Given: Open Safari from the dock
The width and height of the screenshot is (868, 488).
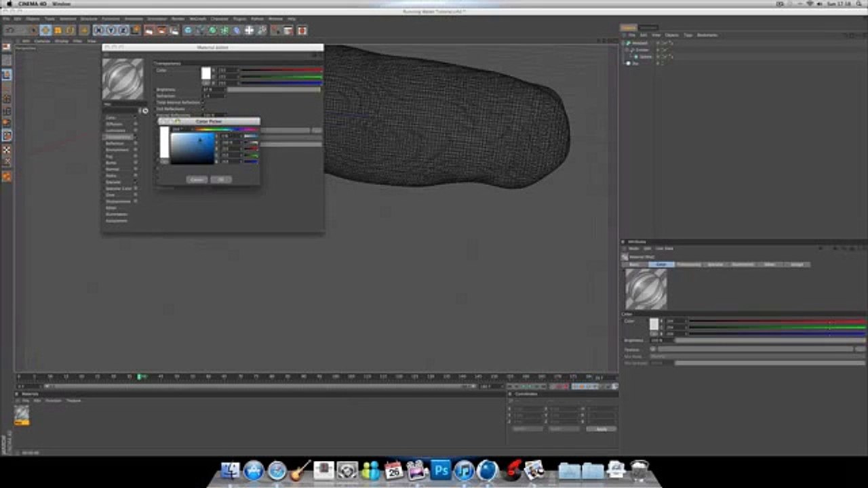Looking at the screenshot, I should tap(277, 470).
